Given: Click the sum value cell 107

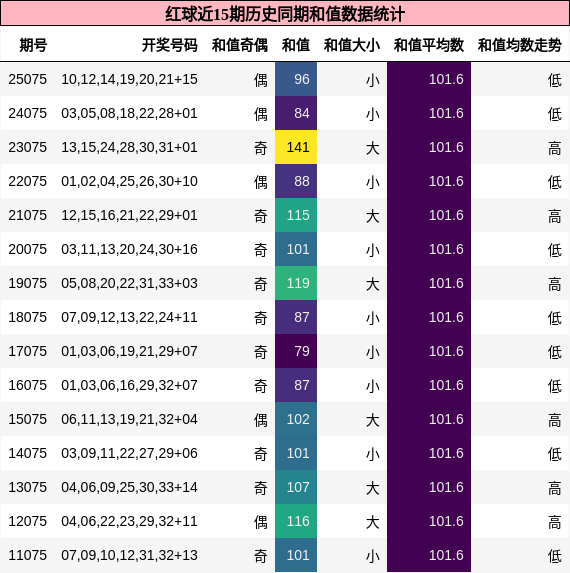Looking at the screenshot, I should pyautogui.click(x=296, y=487).
